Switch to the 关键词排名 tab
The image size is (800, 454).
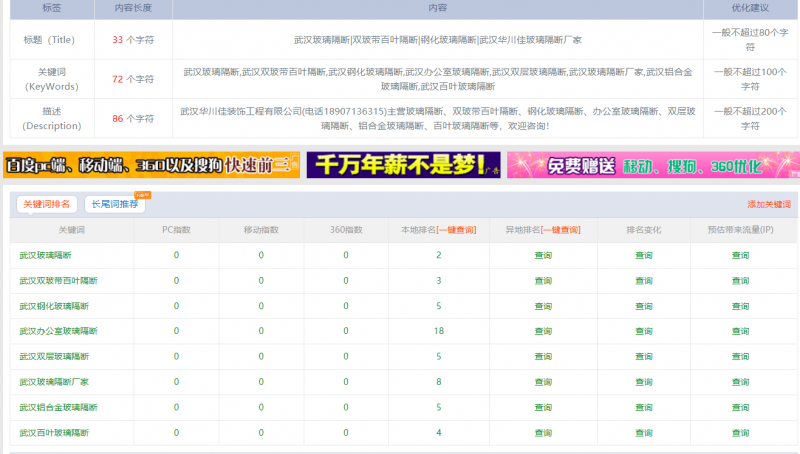[46, 204]
